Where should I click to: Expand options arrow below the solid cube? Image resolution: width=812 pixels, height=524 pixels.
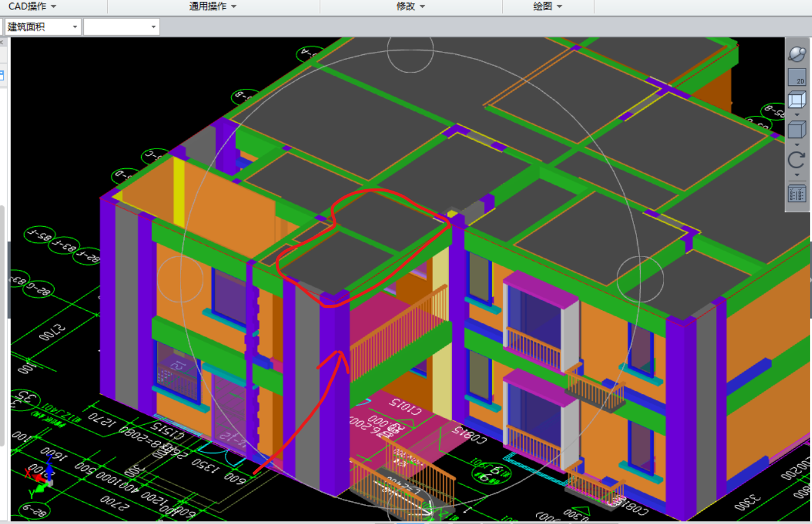point(797,145)
